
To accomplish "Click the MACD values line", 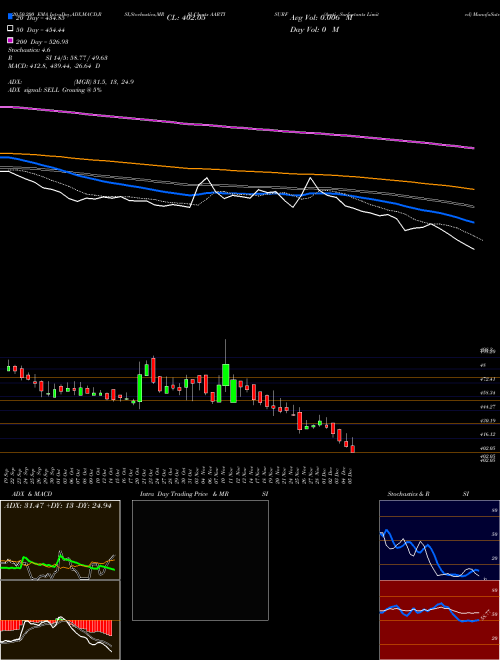I will [x=54, y=66].
